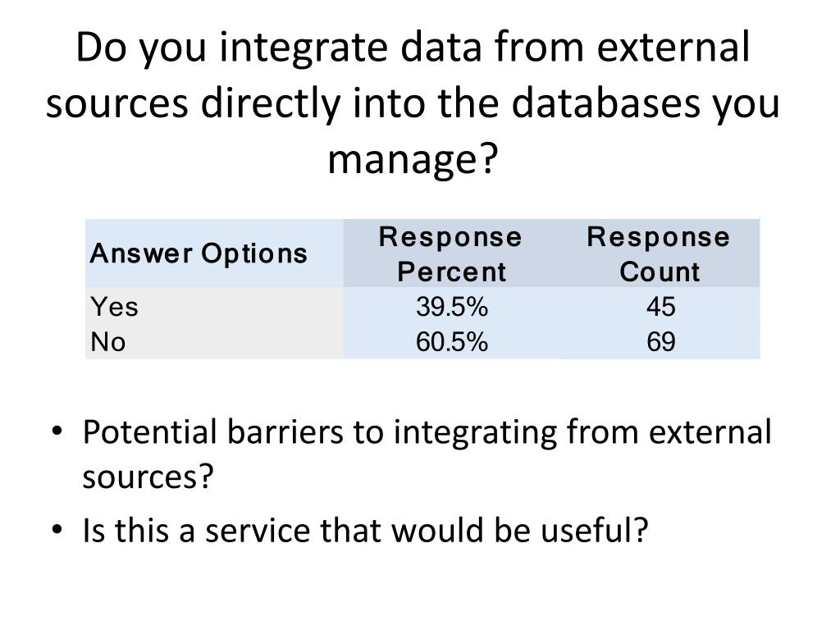The image size is (840, 630).
Task: Click the 'Potential barriers to integrating' bullet text
Action: (427, 454)
